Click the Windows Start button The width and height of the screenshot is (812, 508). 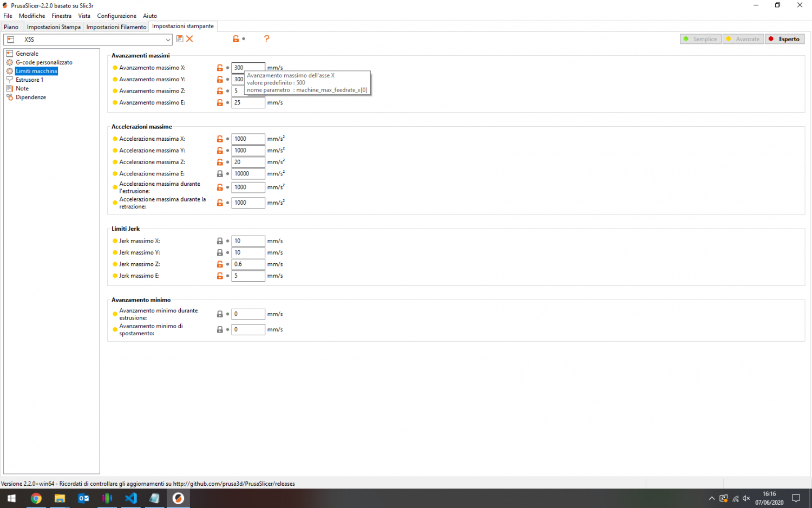[x=11, y=498]
